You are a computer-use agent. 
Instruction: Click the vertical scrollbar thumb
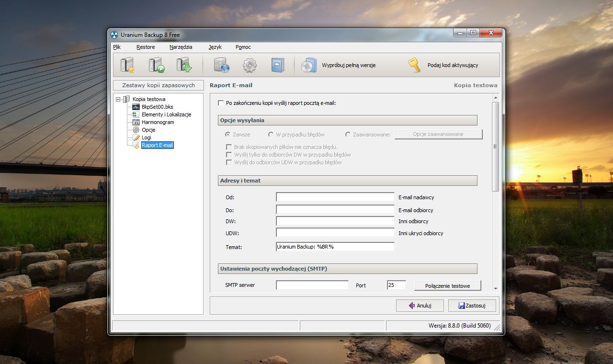(495, 147)
